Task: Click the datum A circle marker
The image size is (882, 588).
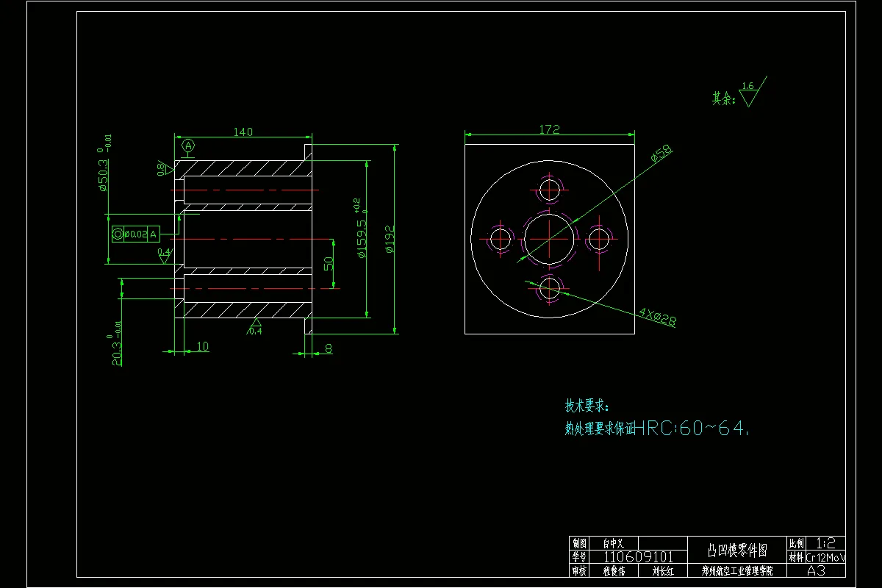Action: click(188, 146)
